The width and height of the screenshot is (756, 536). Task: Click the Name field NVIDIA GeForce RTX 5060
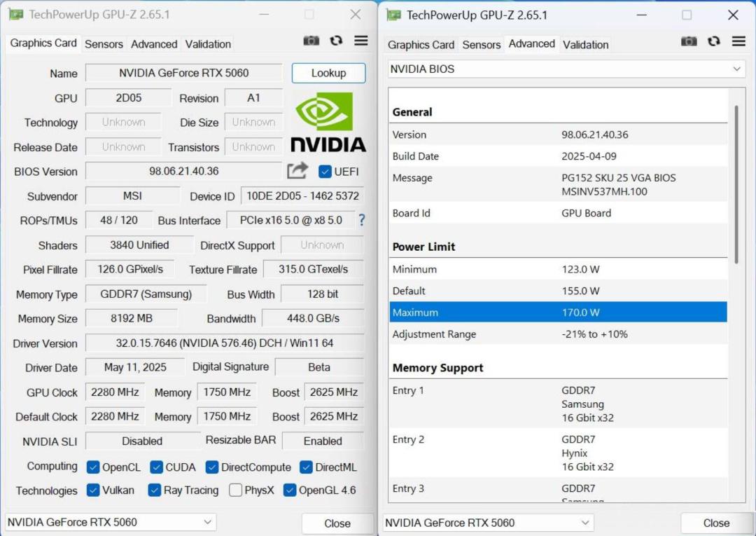183,73
